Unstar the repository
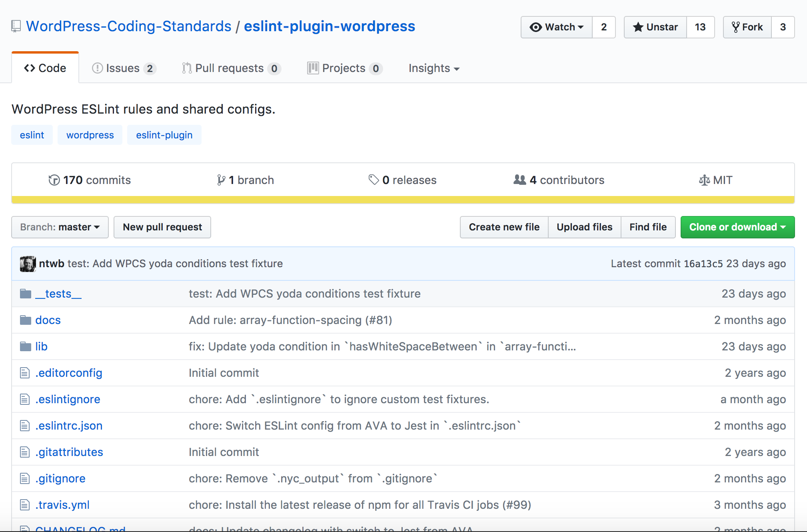Screen dimensions: 807x532 [x=655, y=27]
